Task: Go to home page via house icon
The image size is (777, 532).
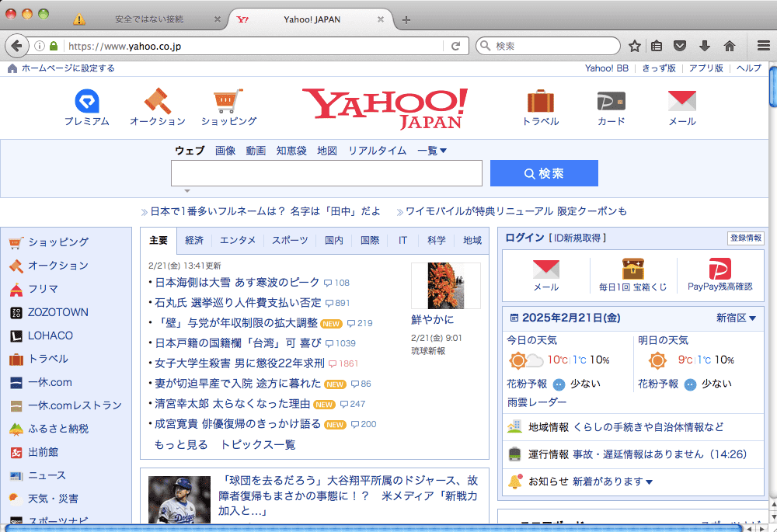Action: pos(730,46)
